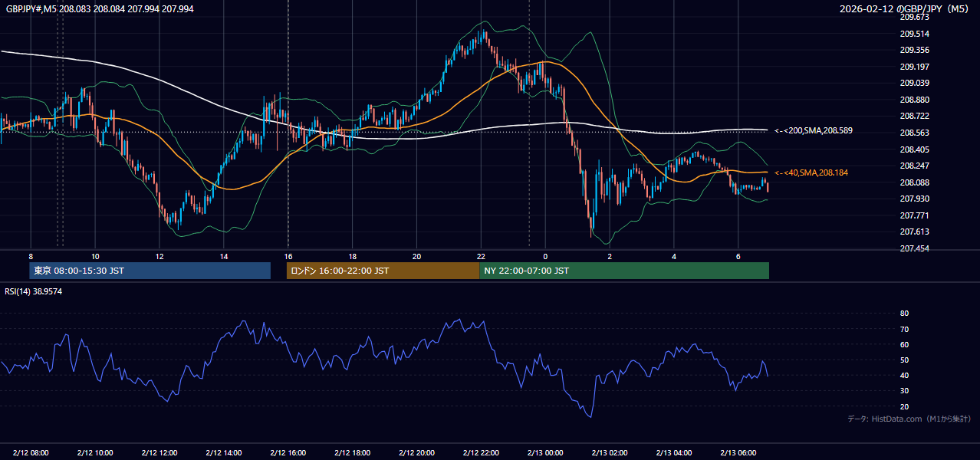This screenshot has height=460, width=980.
Task: Click price axis value 209.197
Action: 914,67
